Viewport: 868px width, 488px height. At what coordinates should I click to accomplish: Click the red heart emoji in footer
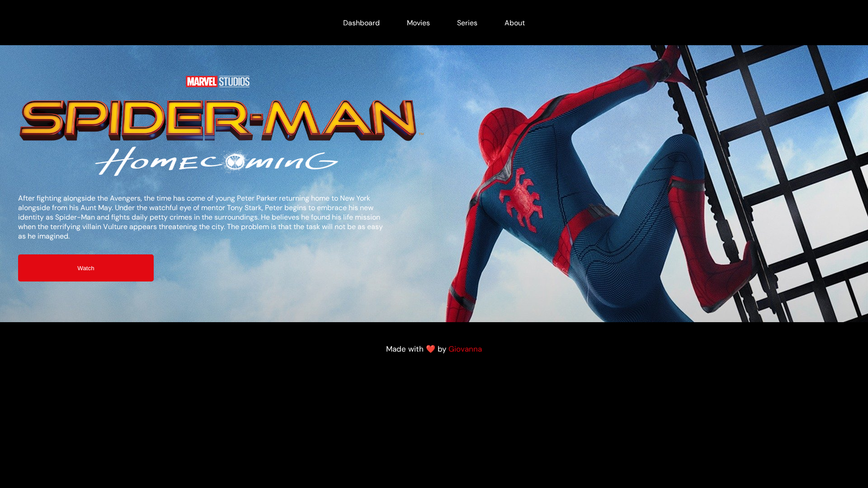click(x=430, y=349)
